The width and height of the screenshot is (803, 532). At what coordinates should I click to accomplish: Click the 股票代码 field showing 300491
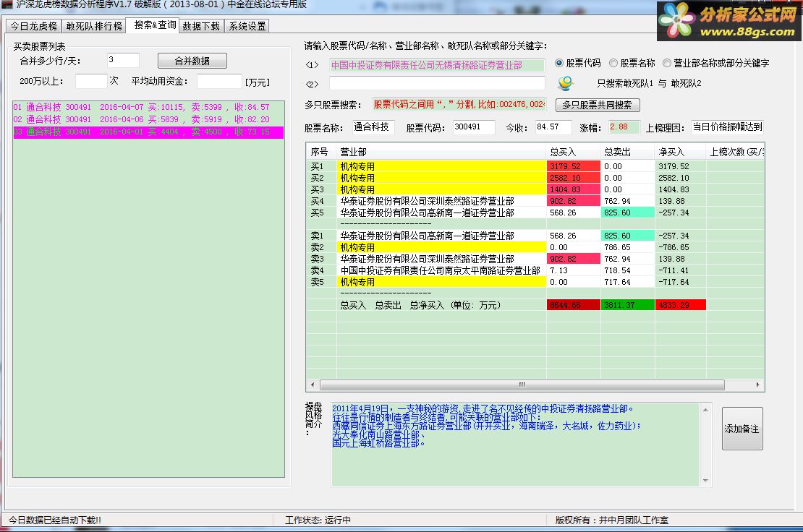click(x=475, y=127)
